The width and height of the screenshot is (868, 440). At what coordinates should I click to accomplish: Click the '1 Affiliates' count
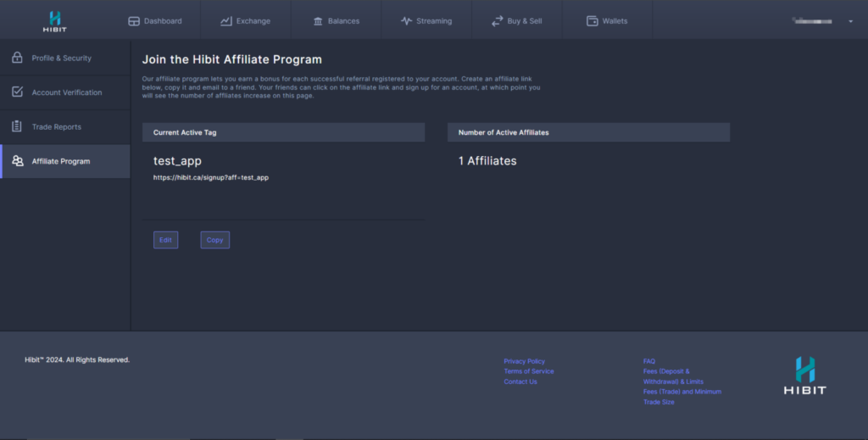487,161
